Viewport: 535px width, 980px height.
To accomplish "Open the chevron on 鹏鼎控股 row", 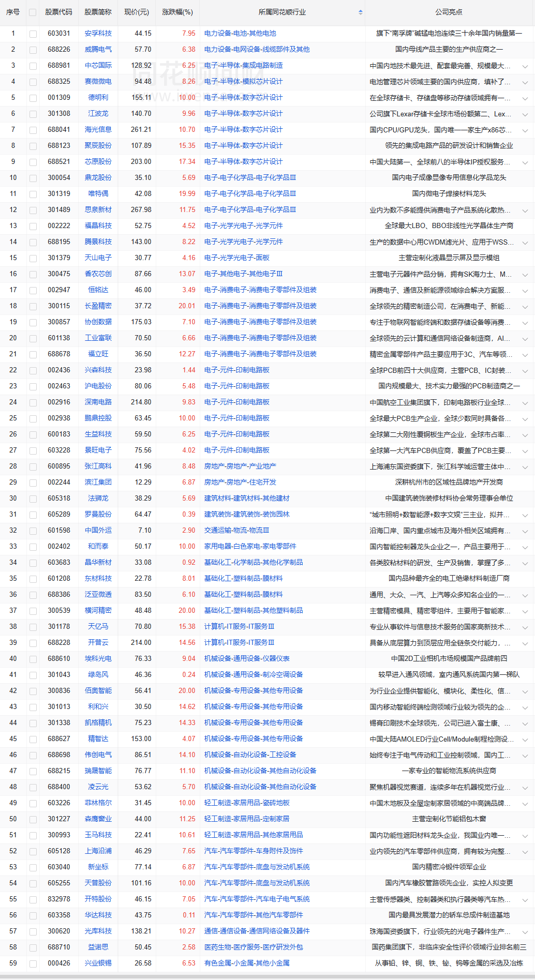I will [525, 419].
